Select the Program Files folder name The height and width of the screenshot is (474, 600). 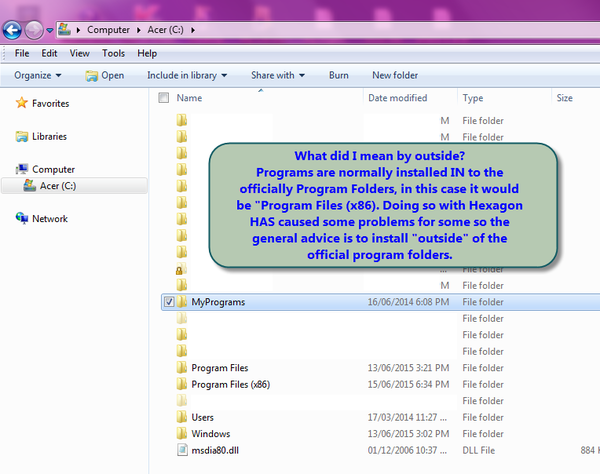pyautogui.click(x=220, y=368)
